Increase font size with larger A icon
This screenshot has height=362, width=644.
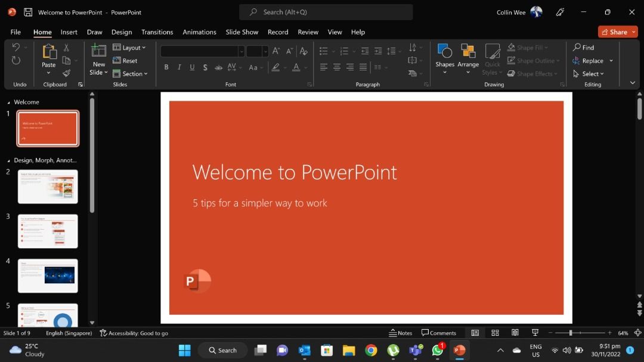[x=276, y=51]
